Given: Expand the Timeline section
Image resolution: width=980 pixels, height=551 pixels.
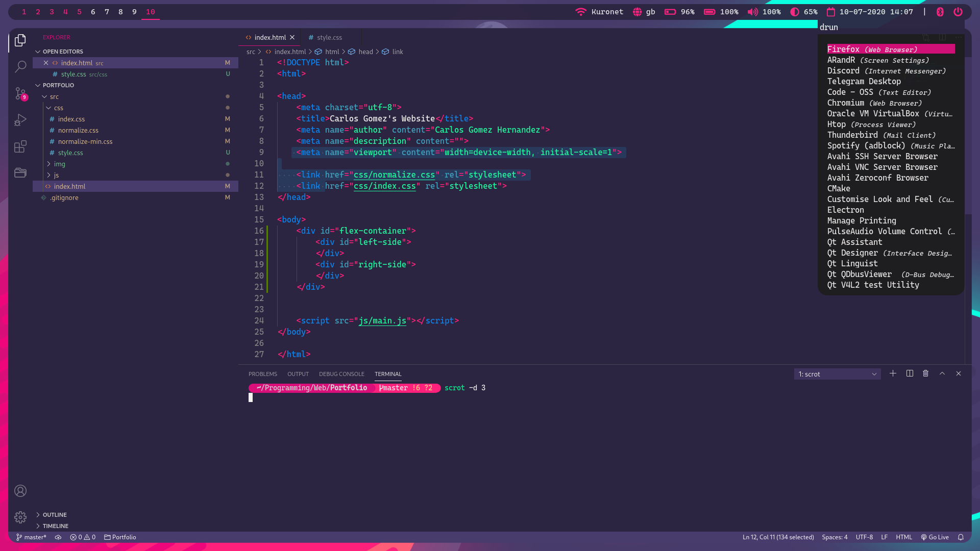Looking at the screenshot, I should tap(135, 526).
